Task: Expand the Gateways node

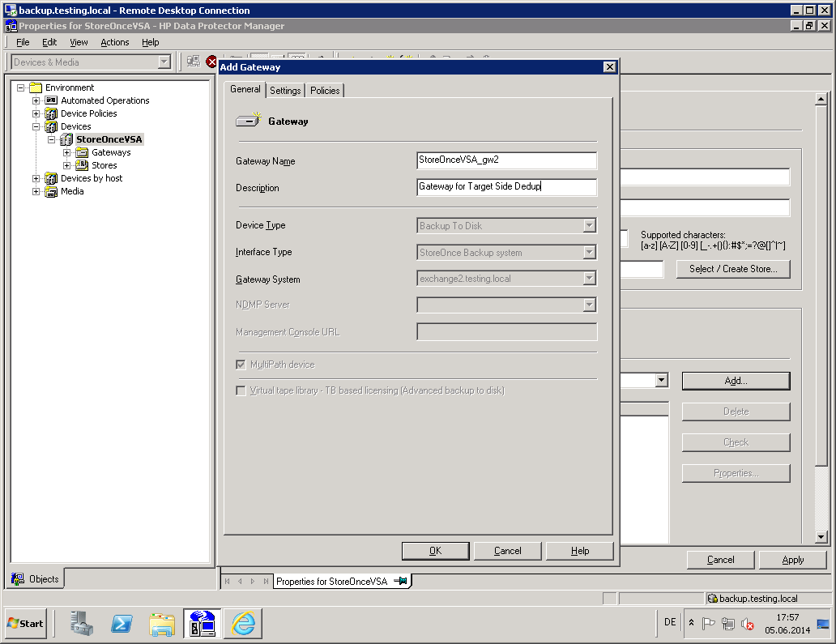Action: tap(67, 152)
